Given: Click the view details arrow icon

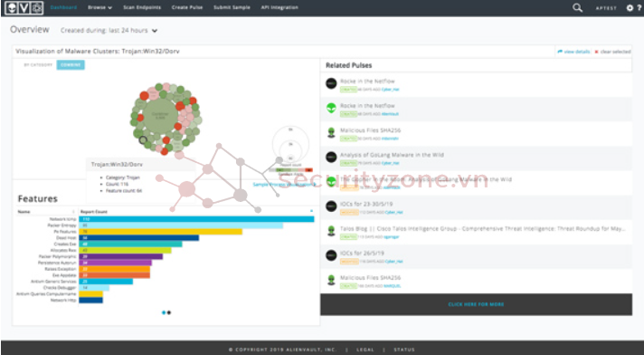Looking at the screenshot, I should (560, 52).
